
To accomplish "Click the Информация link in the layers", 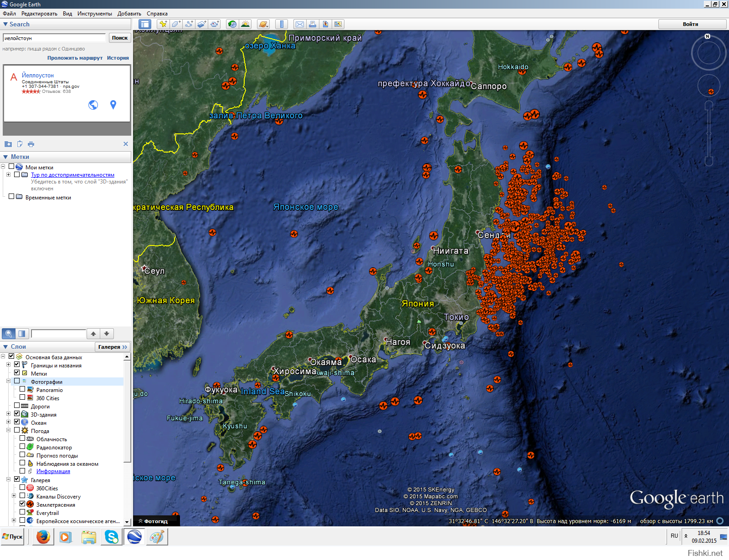I will coord(53,471).
